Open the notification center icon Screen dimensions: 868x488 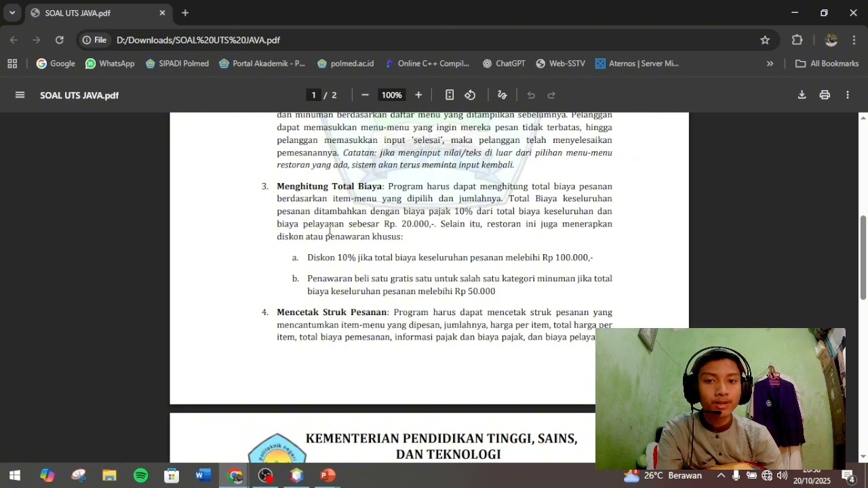click(848, 475)
